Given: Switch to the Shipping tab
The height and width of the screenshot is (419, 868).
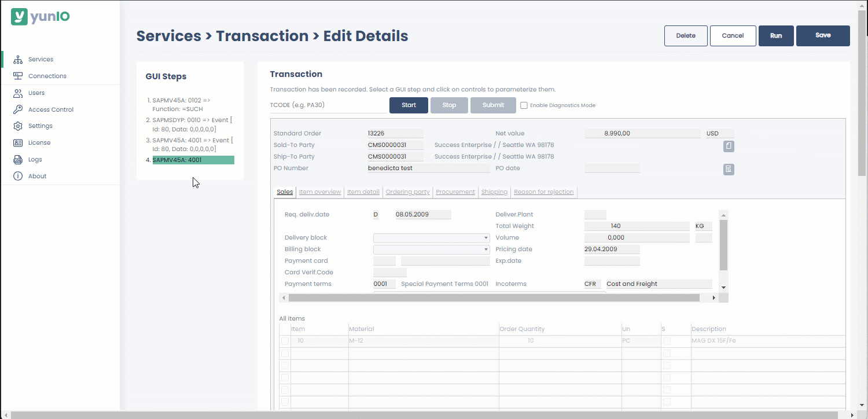Looking at the screenshot, I should [x=494, y=192].
